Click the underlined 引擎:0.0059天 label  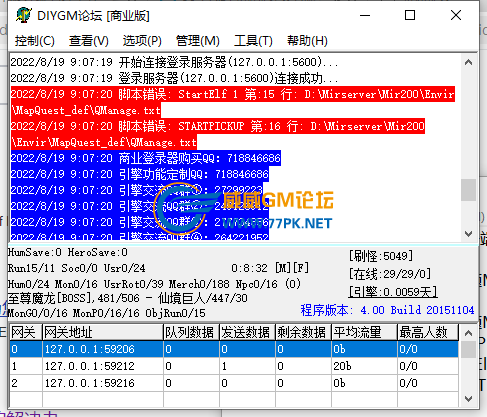[x=393, y=292]
